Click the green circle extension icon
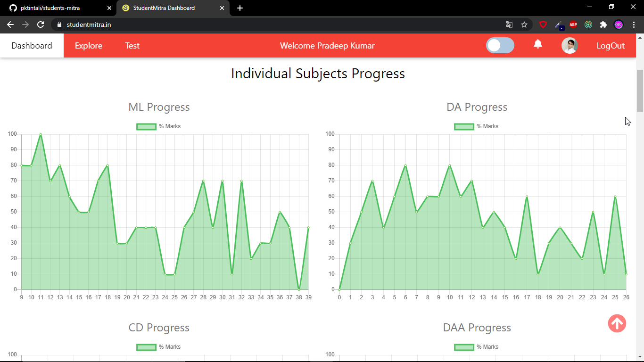 tap(588, 25)
